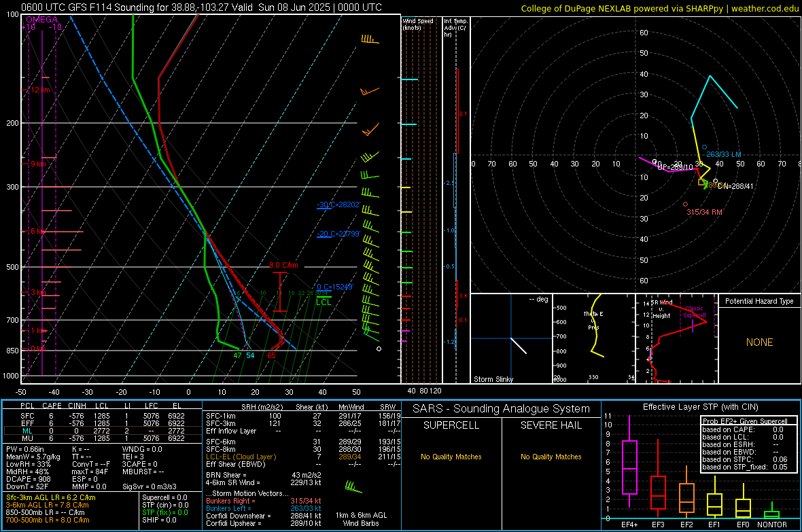
Task: Click the green STP (fix) = 0.0 value
Action: pos(165,512)
